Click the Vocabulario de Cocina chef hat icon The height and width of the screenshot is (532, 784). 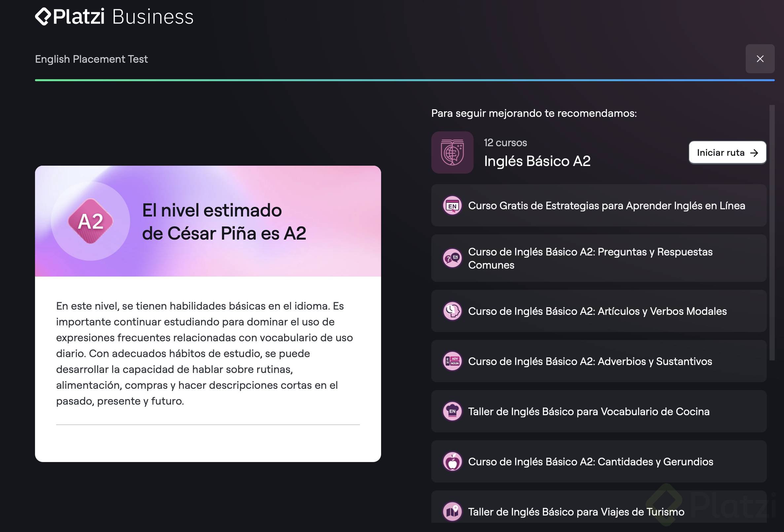452,411
